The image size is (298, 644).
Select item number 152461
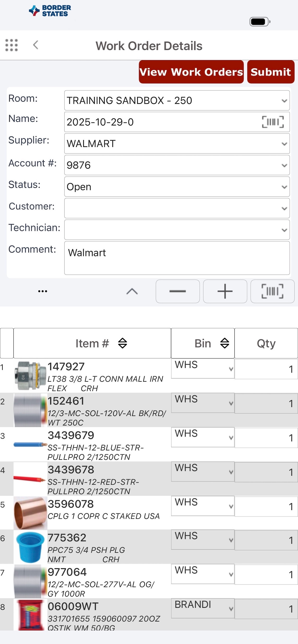pyautogui.click(x=66, y=401)
